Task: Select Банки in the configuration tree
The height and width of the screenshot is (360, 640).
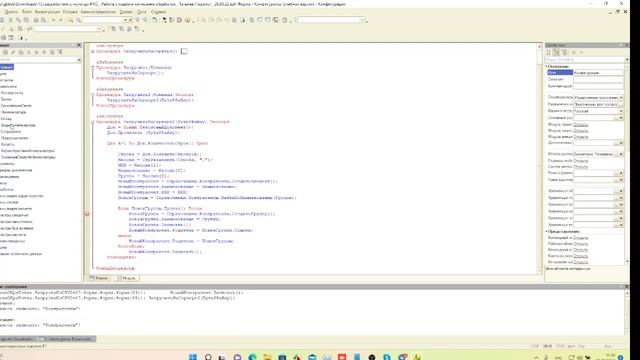Action: tap(6, 99)
